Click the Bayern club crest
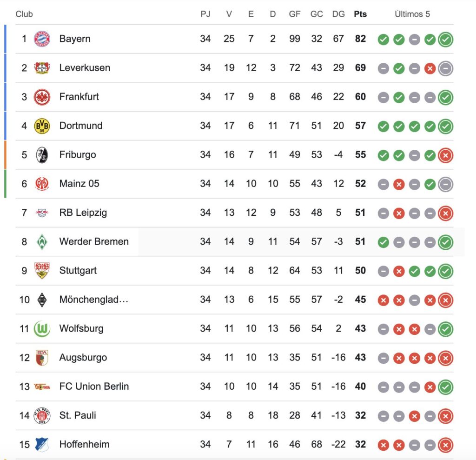This screenshot has width=476, height=460. click(x=42, y=39)
